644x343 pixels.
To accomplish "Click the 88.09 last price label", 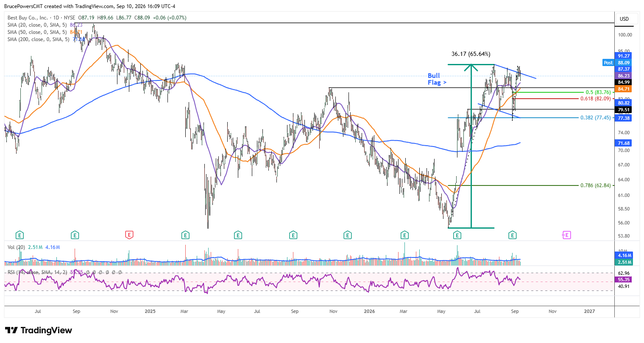I will 623,63.
